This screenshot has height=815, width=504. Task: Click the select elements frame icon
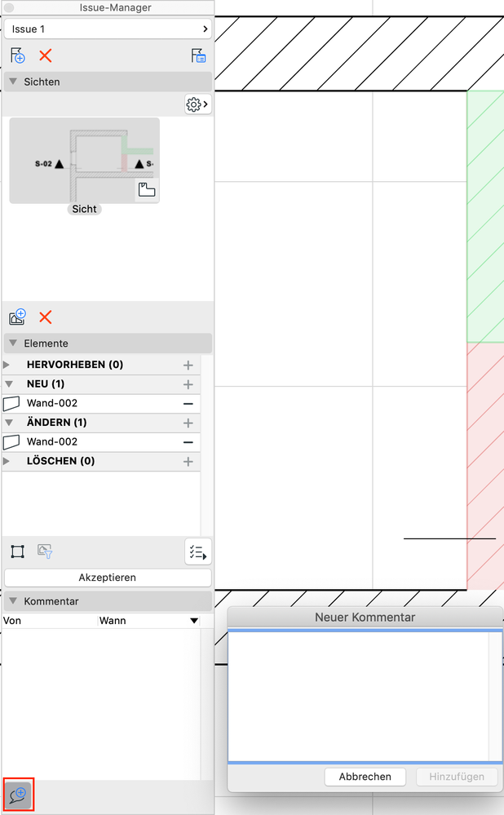(x=18, y=551)
